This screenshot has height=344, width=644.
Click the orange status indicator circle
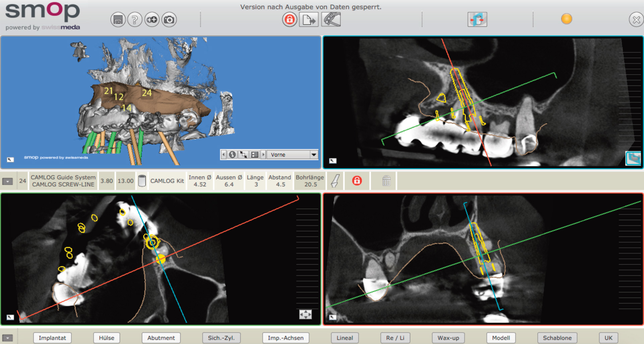click(567, 19)
